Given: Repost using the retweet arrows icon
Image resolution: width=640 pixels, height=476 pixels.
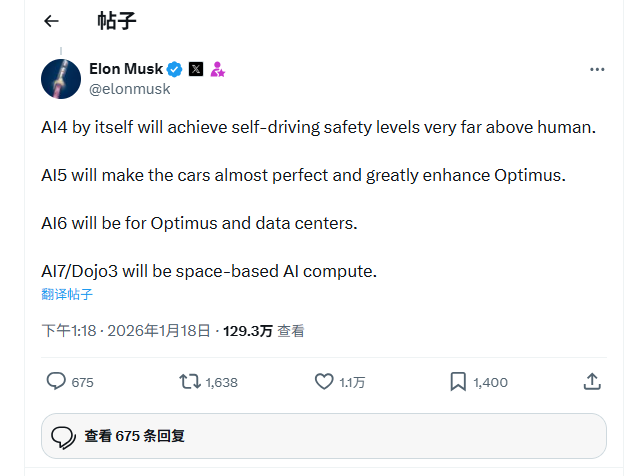Looking at the screenshot, I should pos(189,381).
